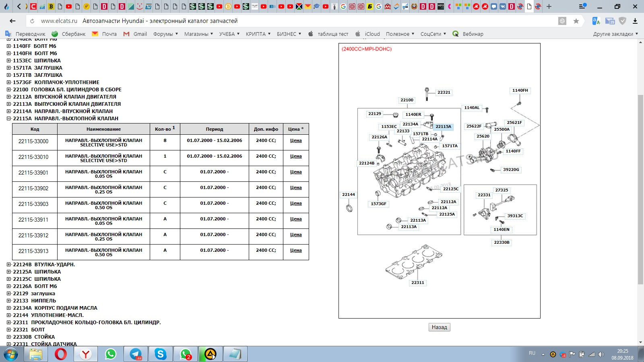Click the volume icon in system tray
The height and width of the screenshot is (362, 644).
coord(601,354)
